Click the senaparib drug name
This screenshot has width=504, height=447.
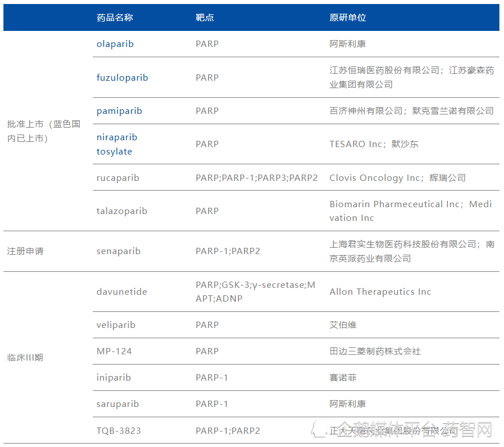click(118, 251)
